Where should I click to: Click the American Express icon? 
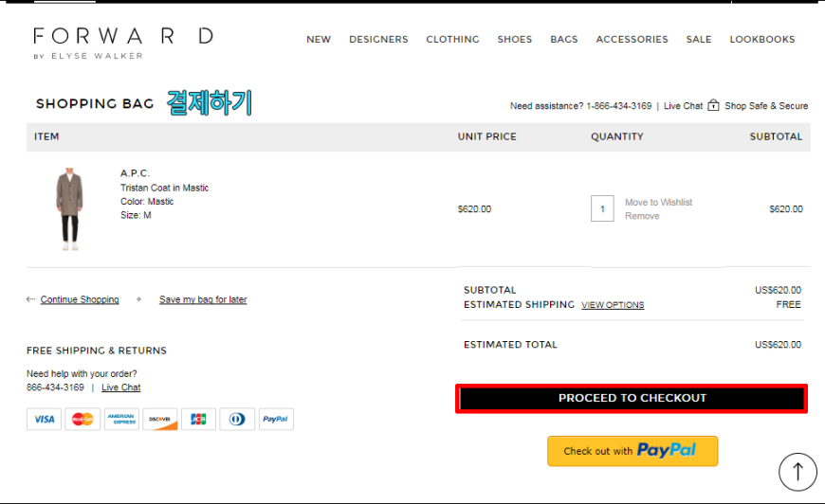point(121,419)
